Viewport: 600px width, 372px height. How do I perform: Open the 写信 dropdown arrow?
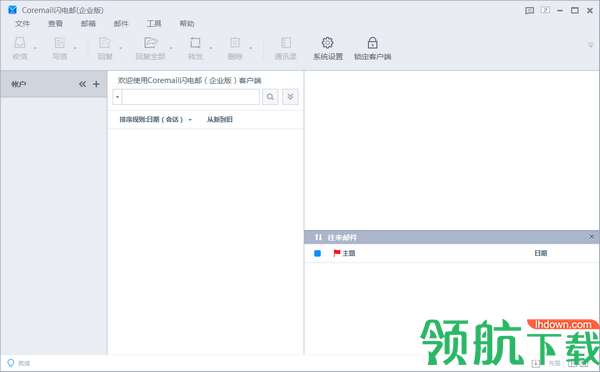75,48
